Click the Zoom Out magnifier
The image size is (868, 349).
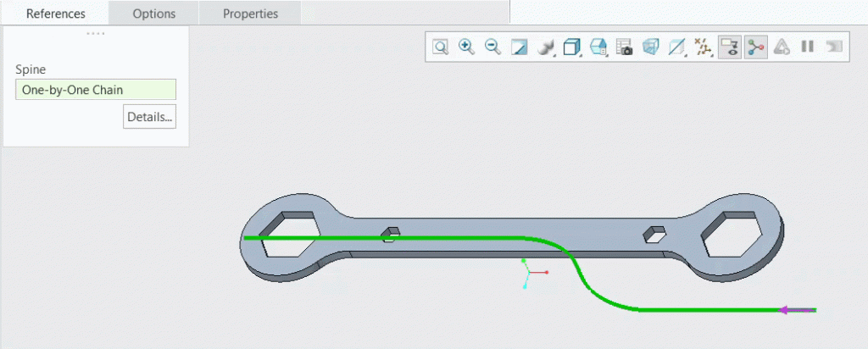492,47
